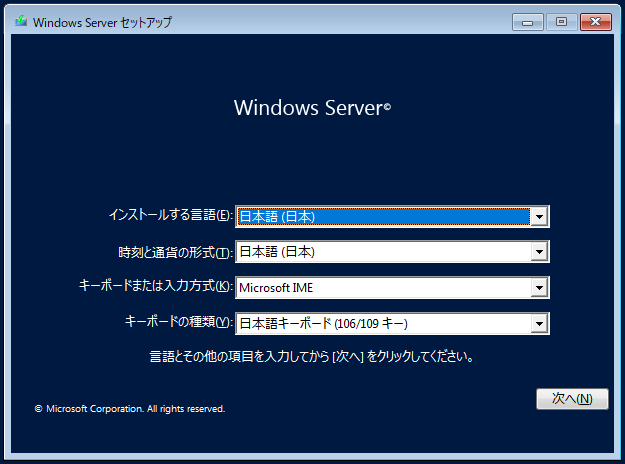Close the Windows Server setup window
Image resolution: width=625 pixels, height=464 pixels.
596,22
